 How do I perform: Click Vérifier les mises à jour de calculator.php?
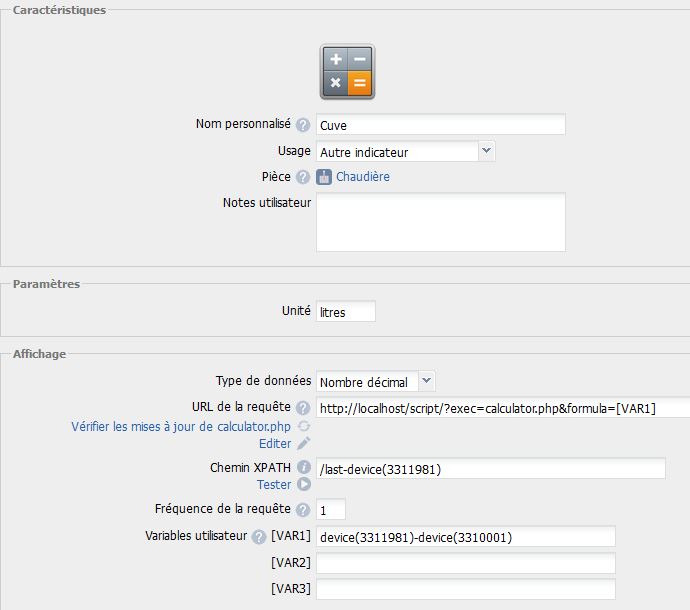181,426
